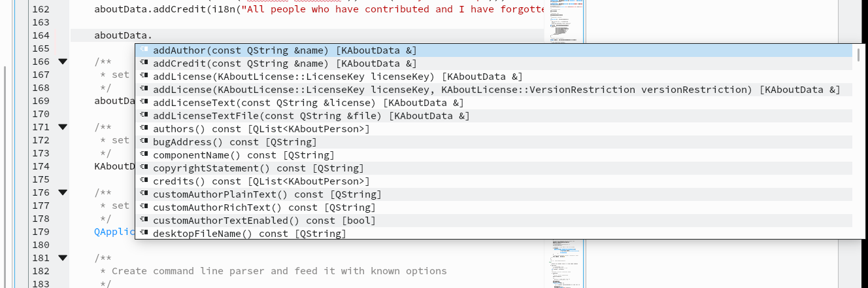
Task: Fold the comment block at line 181
Action: (x=63, y=258)
